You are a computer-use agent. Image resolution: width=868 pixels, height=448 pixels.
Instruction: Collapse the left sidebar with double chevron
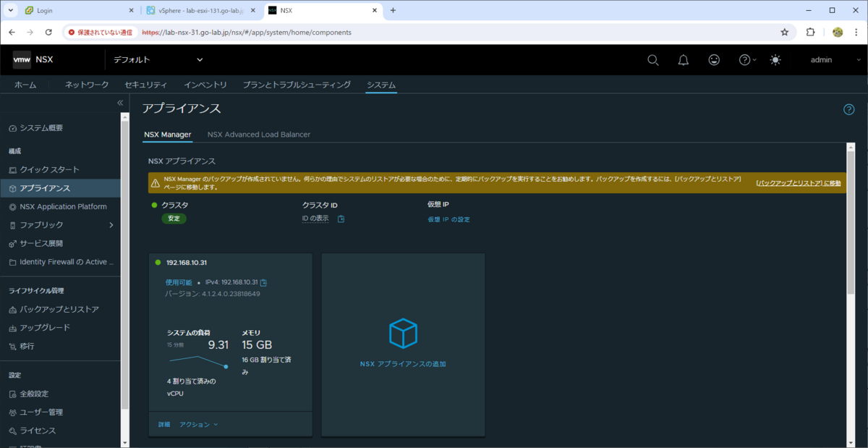121,103
